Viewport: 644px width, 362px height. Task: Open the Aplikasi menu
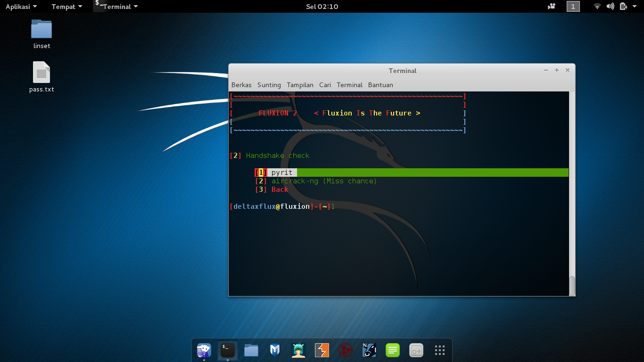[21, 7]
